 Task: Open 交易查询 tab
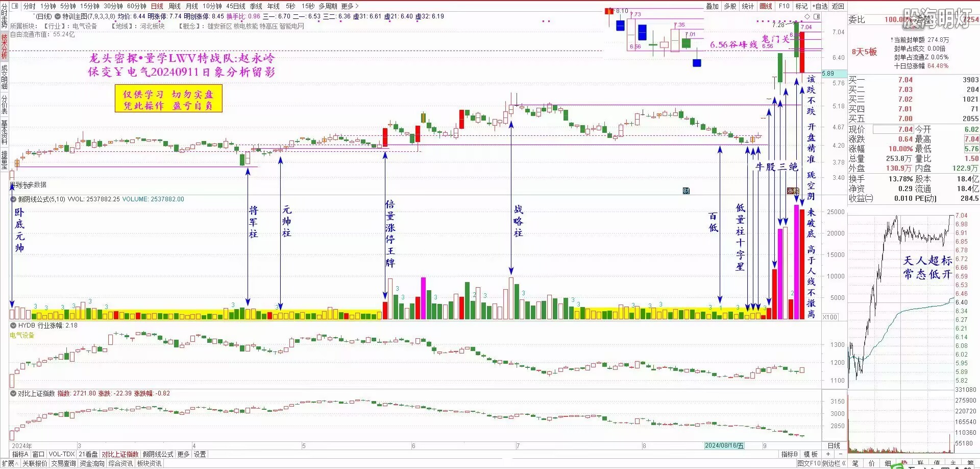[63, 463]
